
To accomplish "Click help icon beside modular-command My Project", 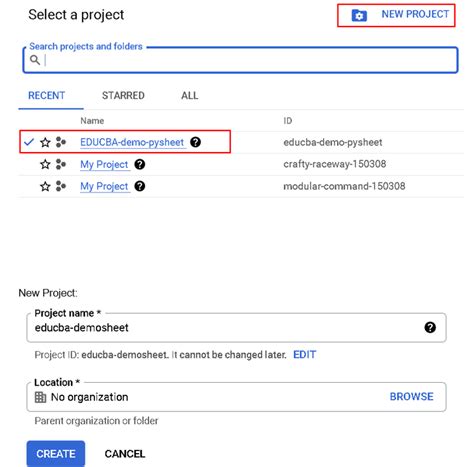I will tap(140, 186).
